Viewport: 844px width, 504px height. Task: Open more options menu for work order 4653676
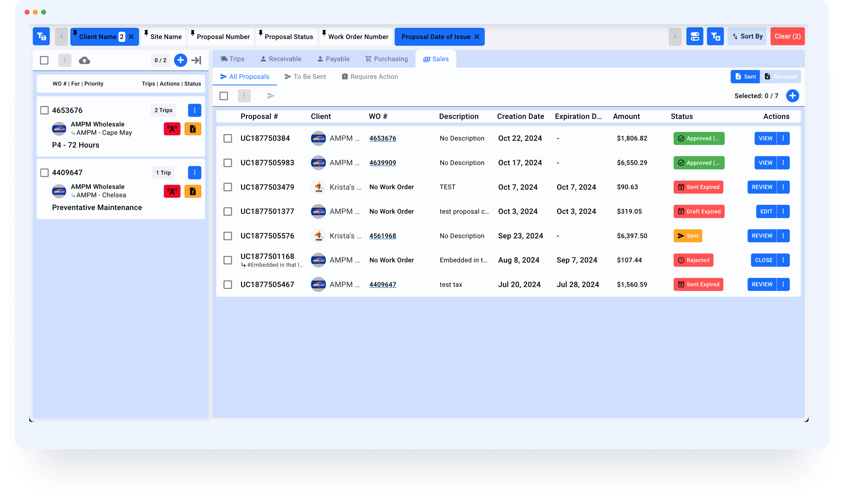click(x=194, y=110)
